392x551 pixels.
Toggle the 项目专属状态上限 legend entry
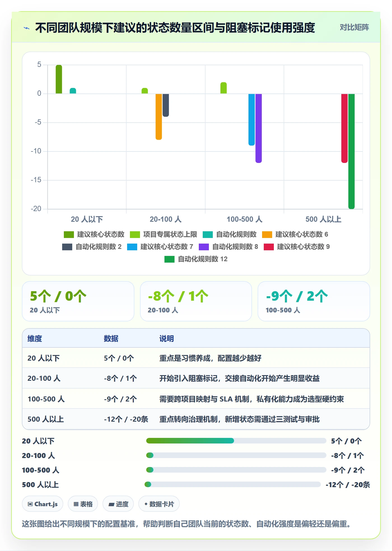click(164, 234)
